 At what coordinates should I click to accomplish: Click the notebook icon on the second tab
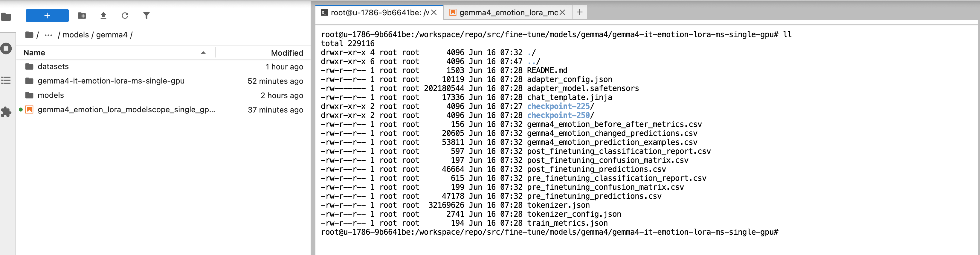(x=453, y=13)
